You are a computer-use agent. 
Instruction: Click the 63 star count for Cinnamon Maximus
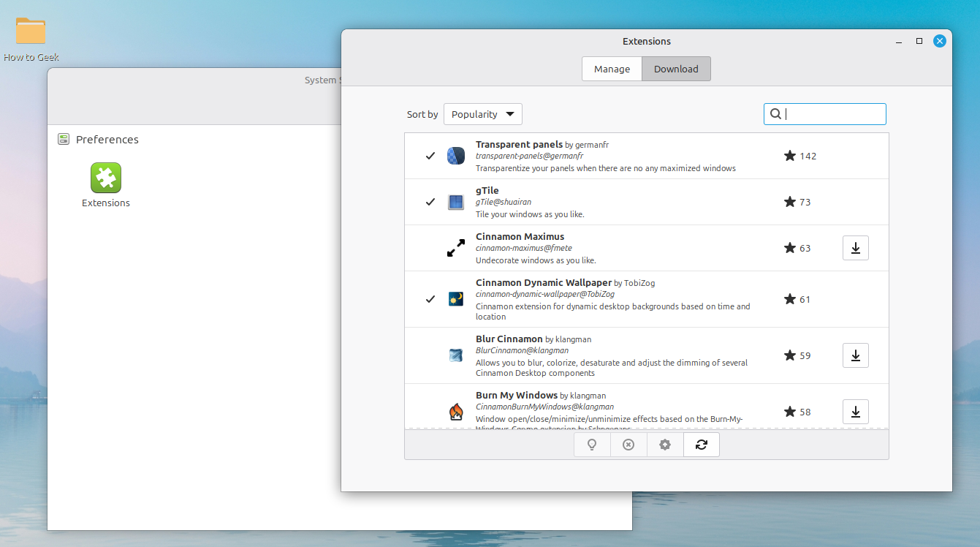pyautogui.click(x=805, y=248)
